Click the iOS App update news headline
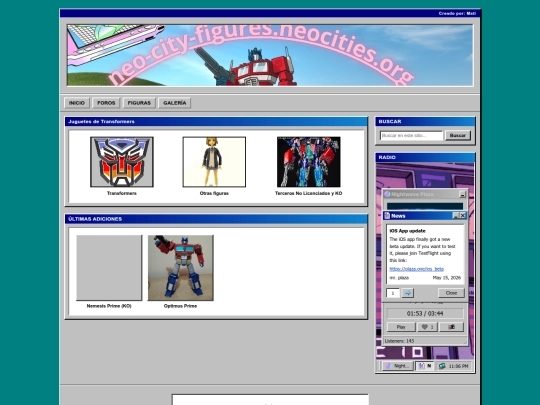The height and width of the screenshot is (405, 540). tap(407, 231)
